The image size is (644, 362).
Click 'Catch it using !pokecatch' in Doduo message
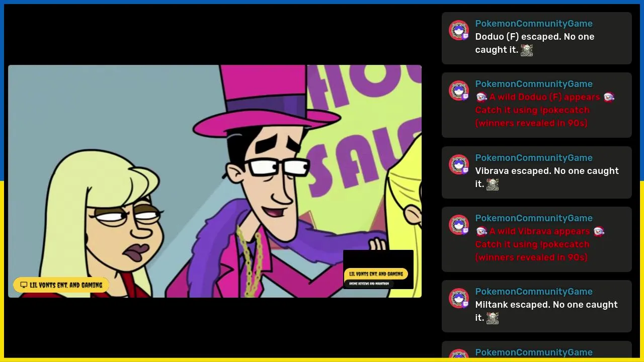(532, 110)
